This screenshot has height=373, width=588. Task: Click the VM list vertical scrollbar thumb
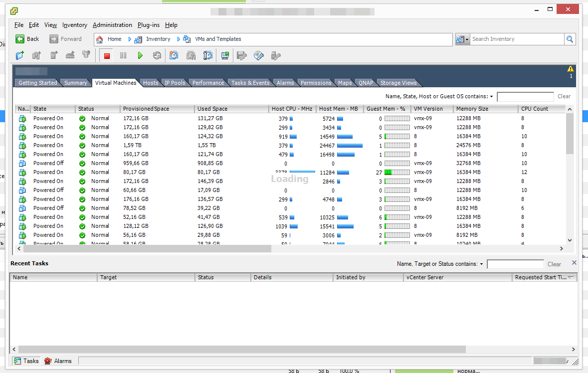570,134
